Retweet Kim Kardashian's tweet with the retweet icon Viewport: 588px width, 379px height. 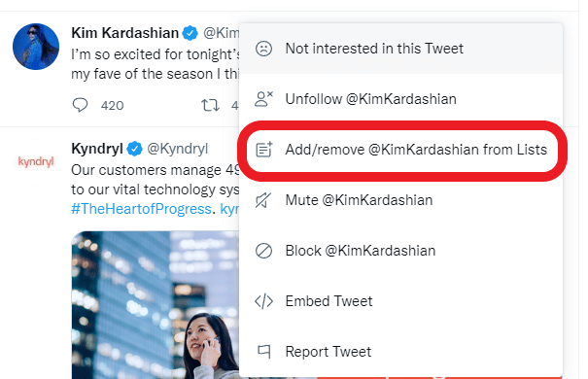pyautogui.click(x=210, y=105)
